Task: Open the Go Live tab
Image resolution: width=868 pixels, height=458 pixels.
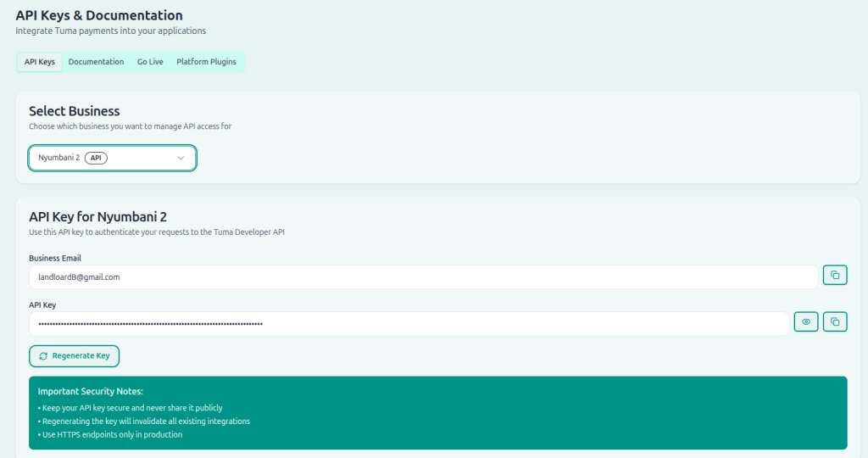Action: [150, 62]
